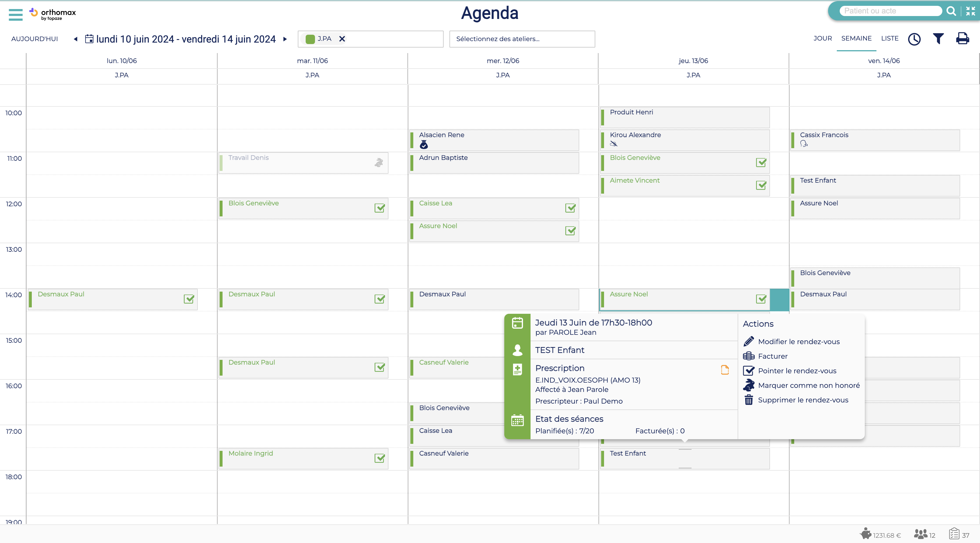Open the calendar date picker icon
Viewport: 980px width, 543px height.
click(x=89, y=39)
